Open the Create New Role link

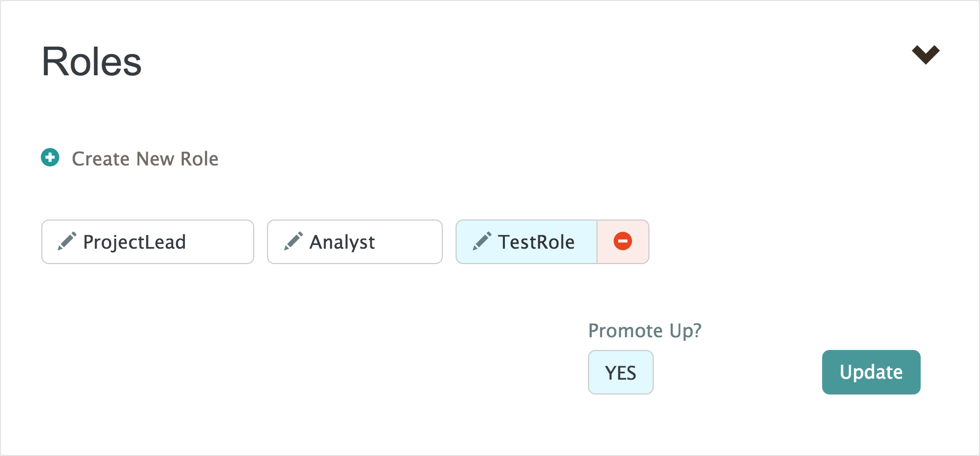[145, 159]
